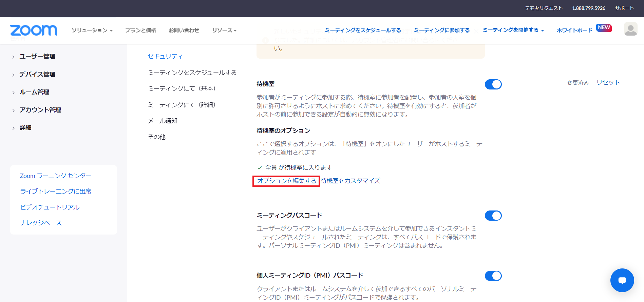Viewport: 644px width, 302px height.
Task: Click the Zoom logo
Action: click(x=34, y=30)
